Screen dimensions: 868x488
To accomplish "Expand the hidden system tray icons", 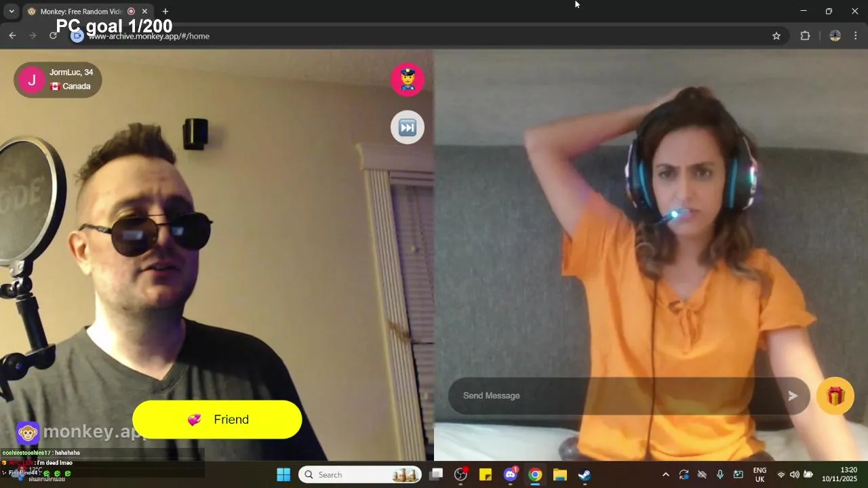I will (666, 474).
